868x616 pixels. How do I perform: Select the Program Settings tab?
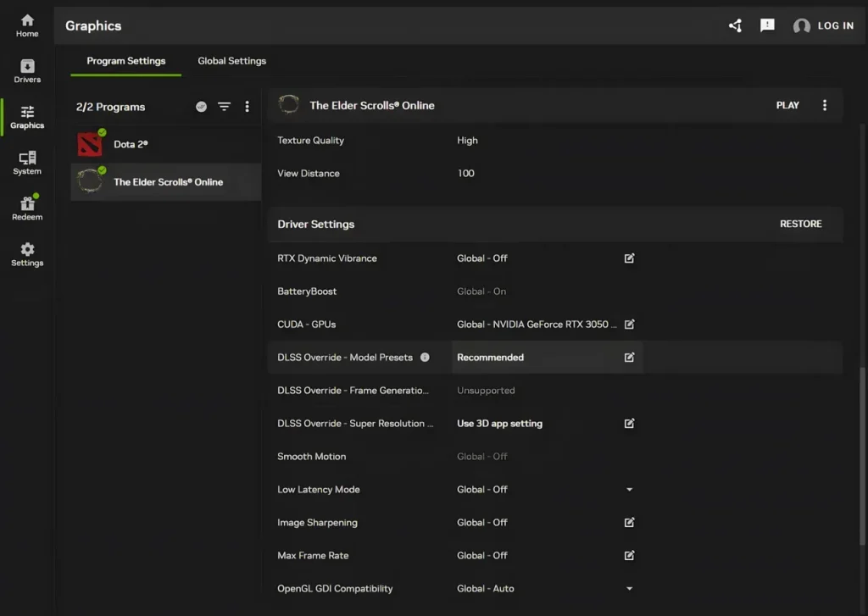point(125,61)
